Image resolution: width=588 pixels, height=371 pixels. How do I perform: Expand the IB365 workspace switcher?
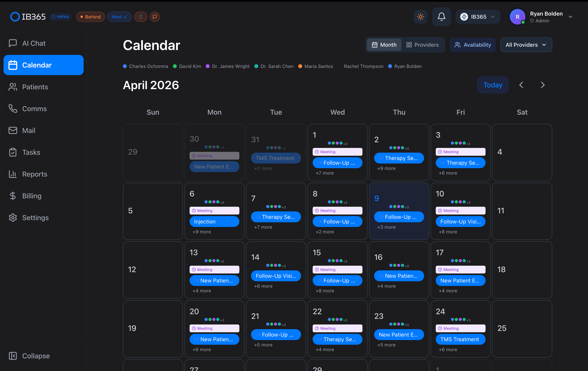(x=478, y=17)
